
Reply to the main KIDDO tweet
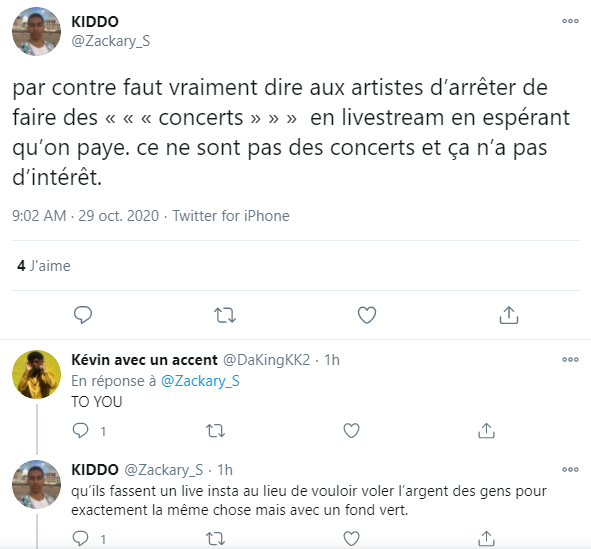click(83, 315)
